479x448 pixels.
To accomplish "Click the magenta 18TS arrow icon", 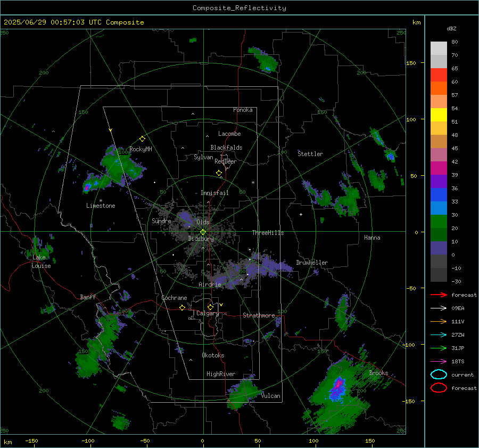I will pyautogui.click(x=439, y=362).
